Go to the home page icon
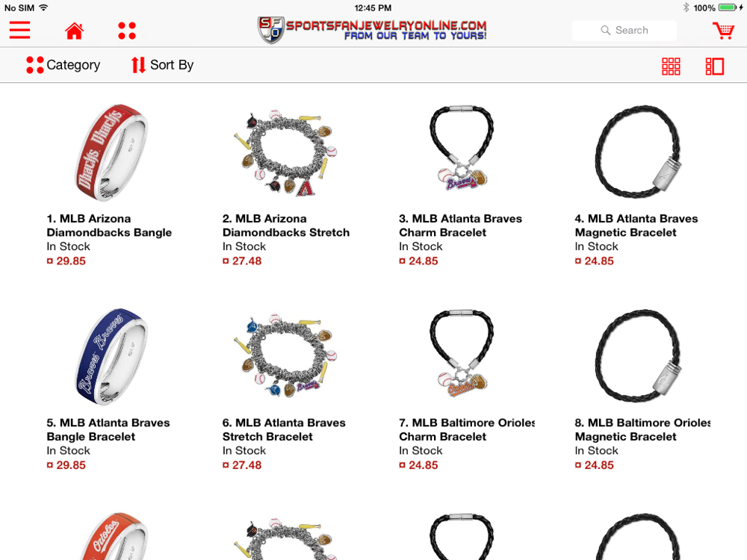The image size is (747, 560). (74, 31)
